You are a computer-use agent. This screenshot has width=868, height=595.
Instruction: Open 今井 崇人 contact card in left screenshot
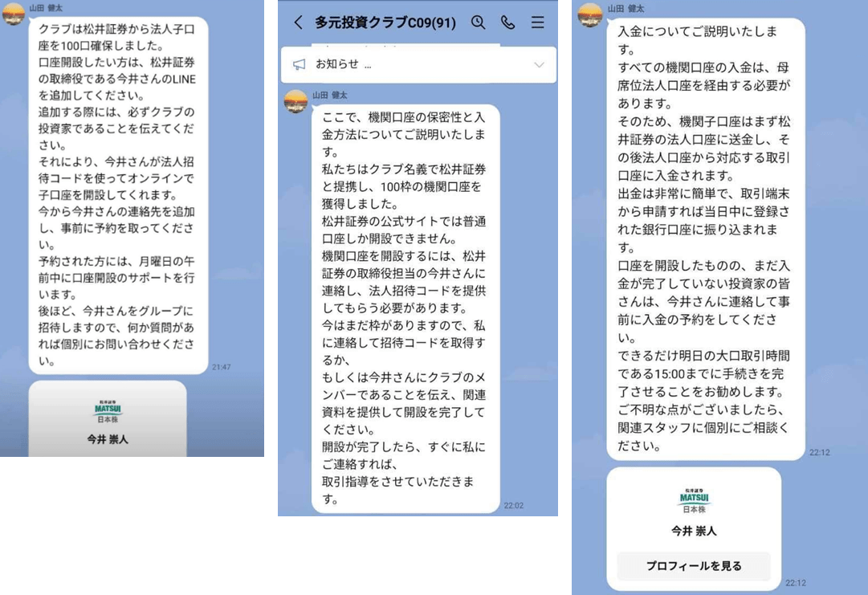tap(108, 419)
